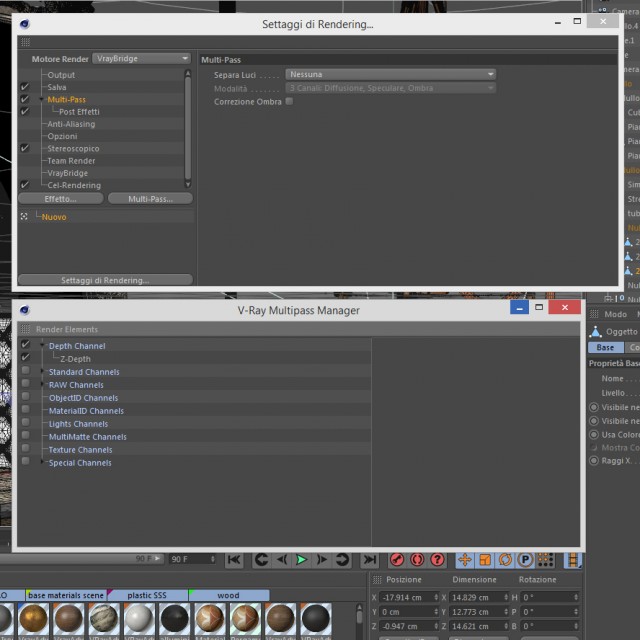Select the white sphere material thumbnail

[x=139, y=618]
